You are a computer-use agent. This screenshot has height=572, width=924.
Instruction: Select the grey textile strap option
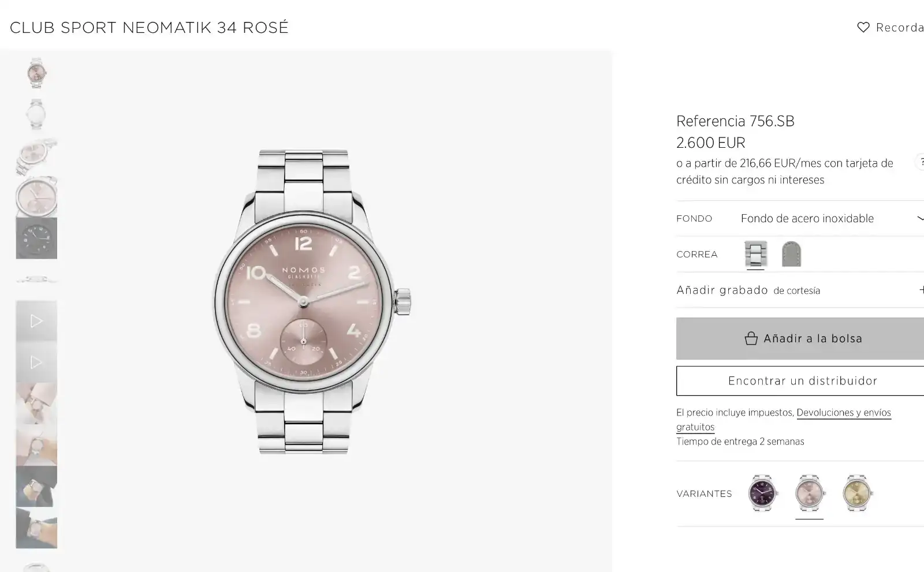[791, 254]
